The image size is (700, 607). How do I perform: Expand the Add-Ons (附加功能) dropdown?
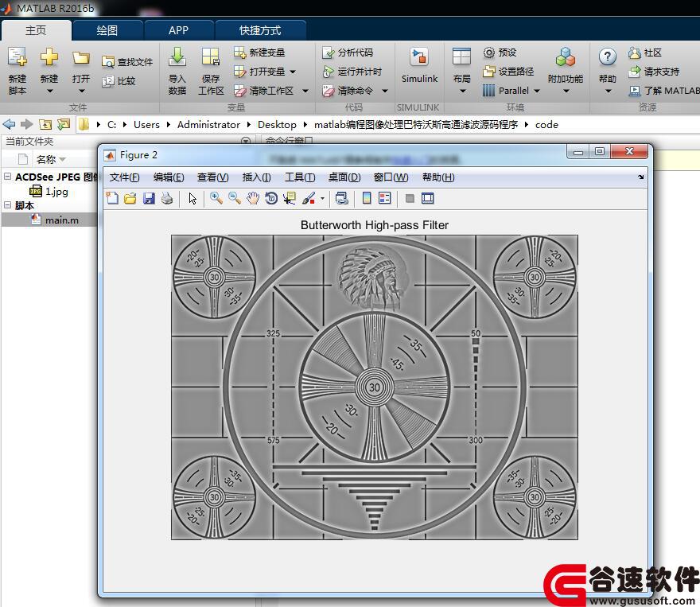click(566, 91)
